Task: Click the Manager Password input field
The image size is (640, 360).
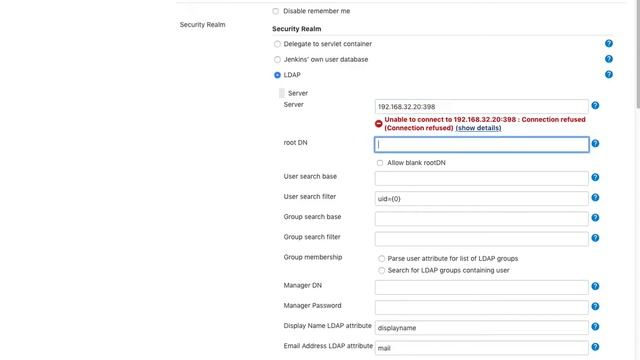Action: pyautogui.click(x=481, y=307)
